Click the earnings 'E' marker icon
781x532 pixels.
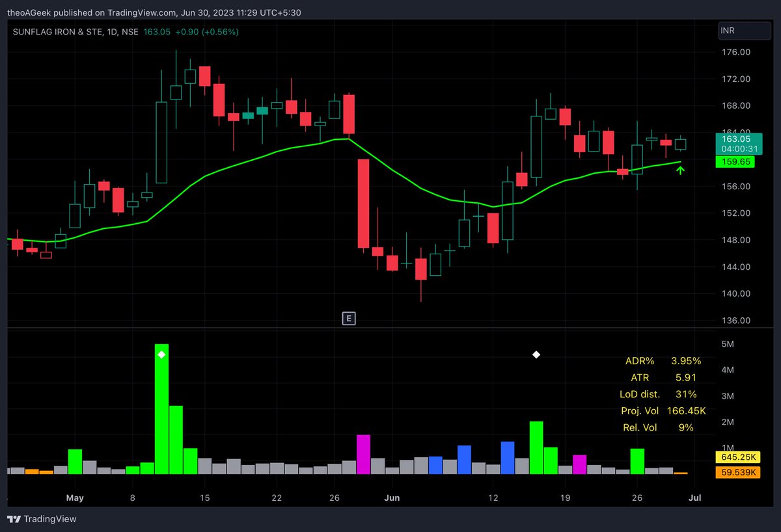pos(349,318)
